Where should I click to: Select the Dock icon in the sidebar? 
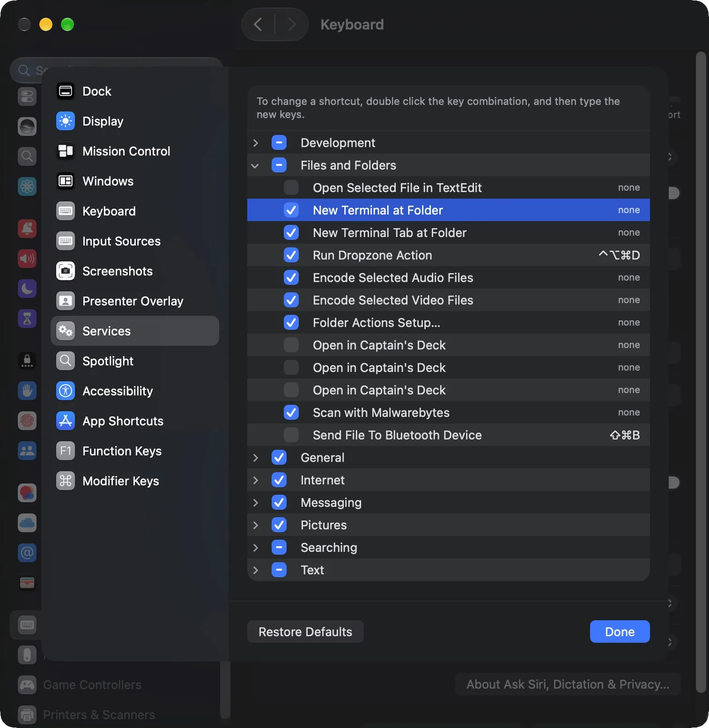pyautogui.click(x=66, y=91)
